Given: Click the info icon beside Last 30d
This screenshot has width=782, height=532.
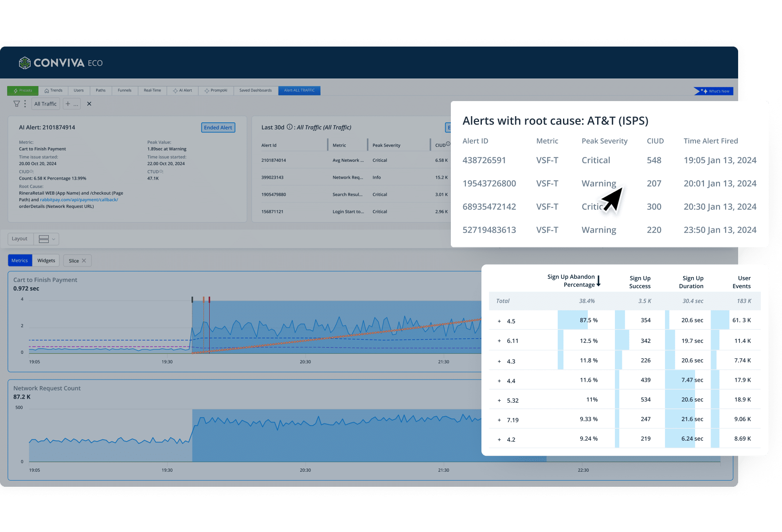Looking at the screenshot, I should 289,127.
